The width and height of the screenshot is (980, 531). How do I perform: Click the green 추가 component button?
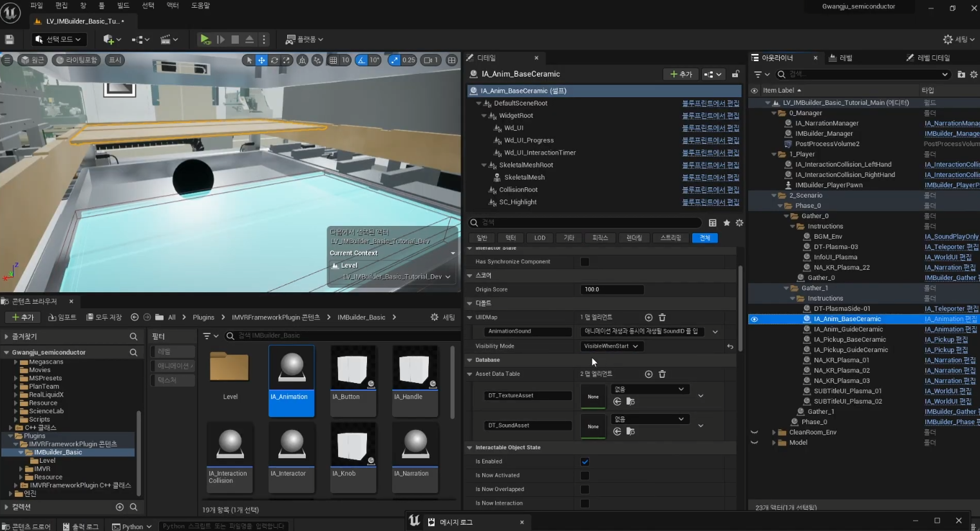coord(680,74)
